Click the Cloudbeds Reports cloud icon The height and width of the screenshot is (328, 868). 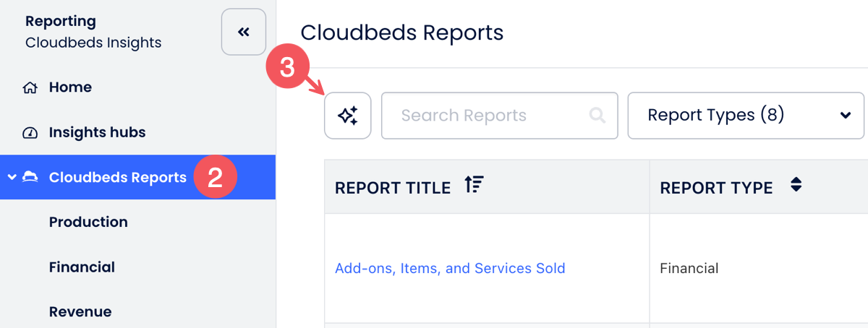30,178
